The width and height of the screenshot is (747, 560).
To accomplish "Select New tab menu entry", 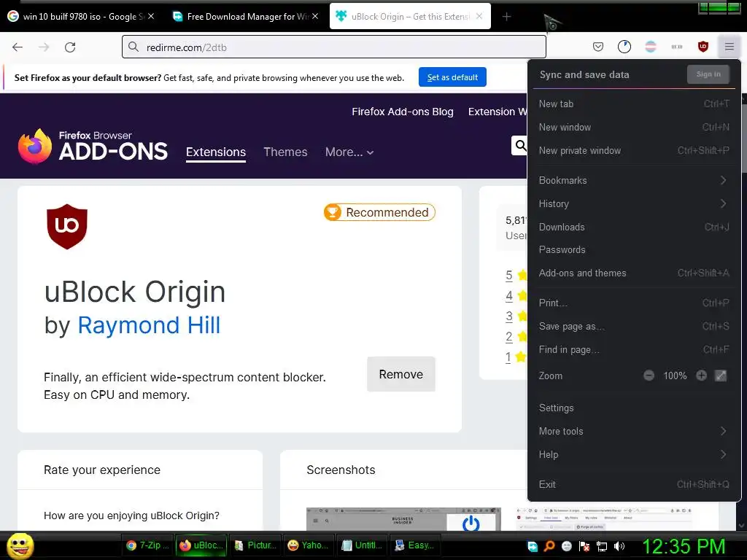I will pos(634,104).
